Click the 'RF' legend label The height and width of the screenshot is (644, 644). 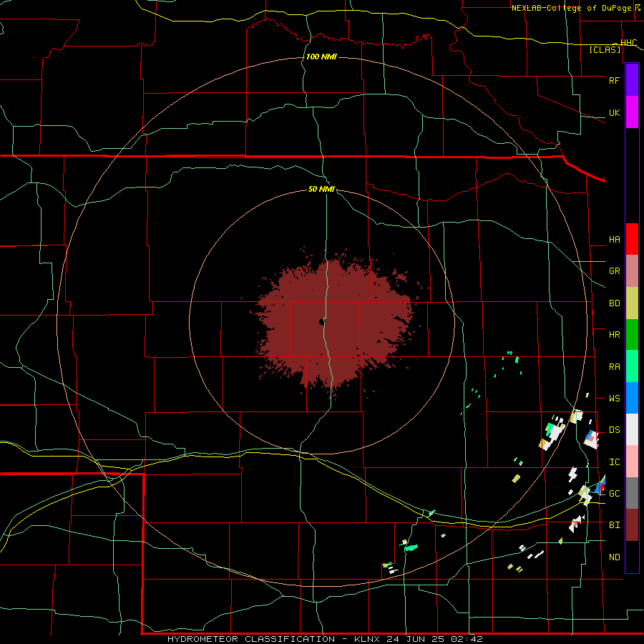pyautogui.click(x=614, y=80)
